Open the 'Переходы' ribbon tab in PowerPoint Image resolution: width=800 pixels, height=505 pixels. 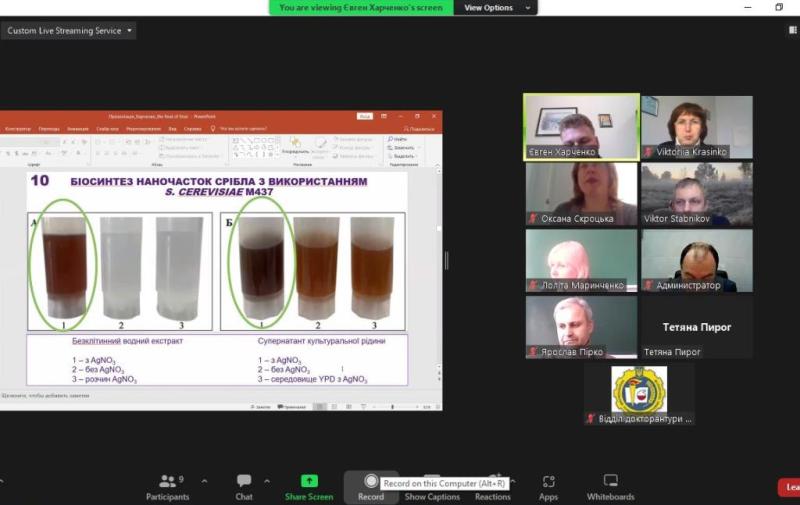pyautogui.click(x=49, y=129)
